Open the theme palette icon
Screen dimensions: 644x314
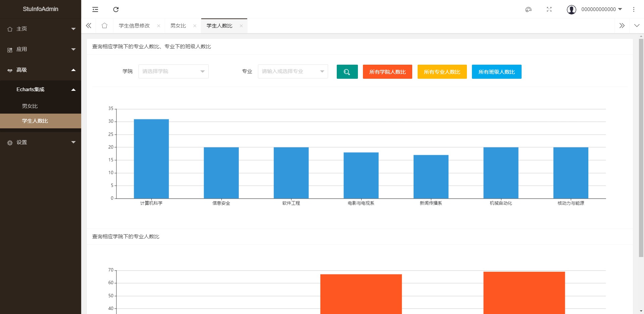[528, 9]
